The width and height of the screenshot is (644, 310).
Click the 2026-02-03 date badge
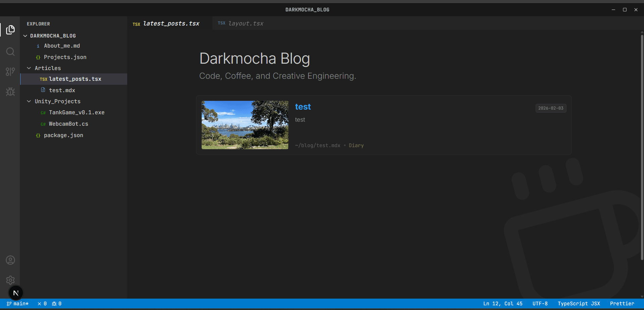click(x=550, y=108)
